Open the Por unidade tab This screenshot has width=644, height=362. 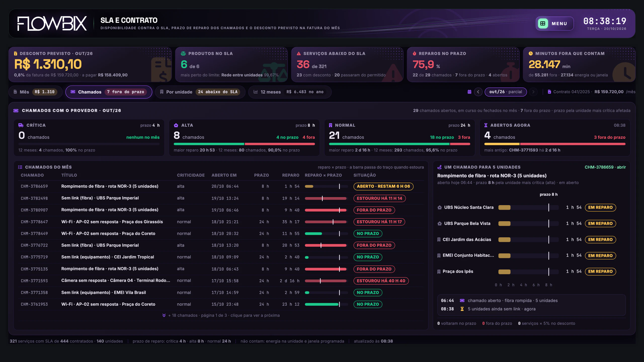(x=200, y=92)
